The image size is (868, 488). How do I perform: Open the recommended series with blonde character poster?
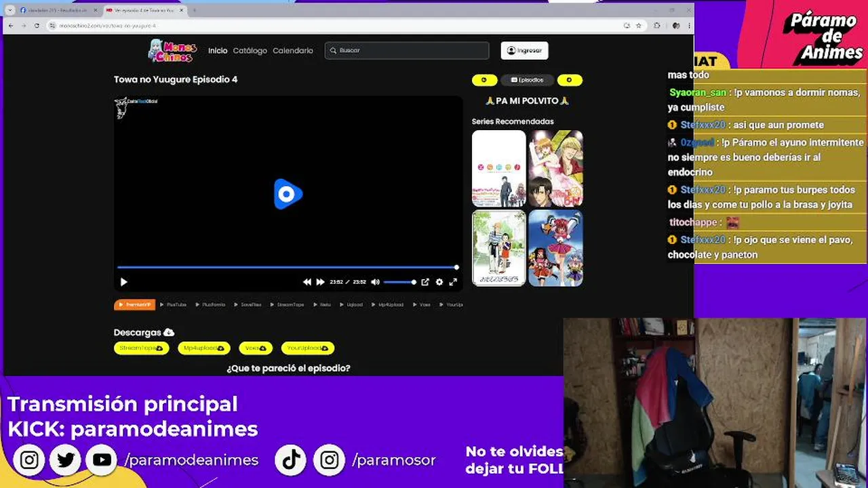[555, 168]
